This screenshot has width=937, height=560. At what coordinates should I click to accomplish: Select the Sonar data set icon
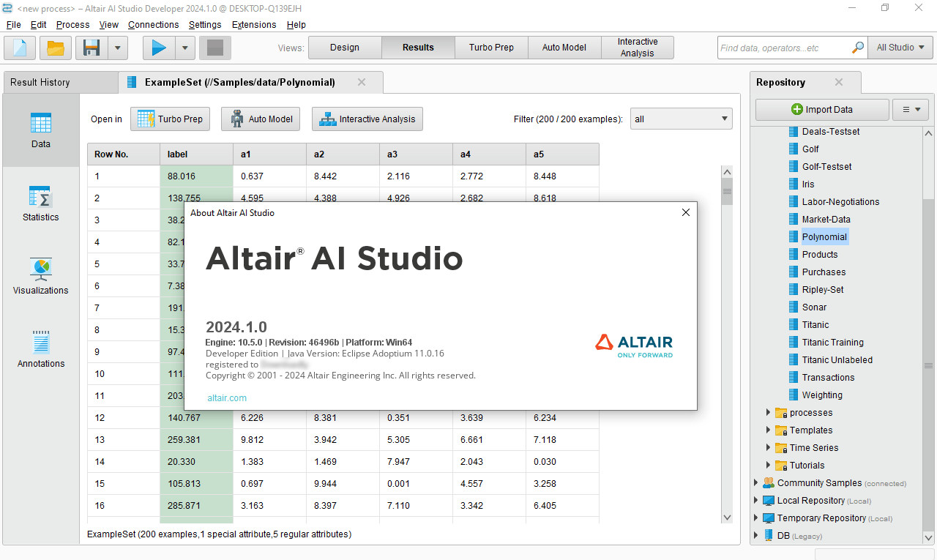click(794, 307)
